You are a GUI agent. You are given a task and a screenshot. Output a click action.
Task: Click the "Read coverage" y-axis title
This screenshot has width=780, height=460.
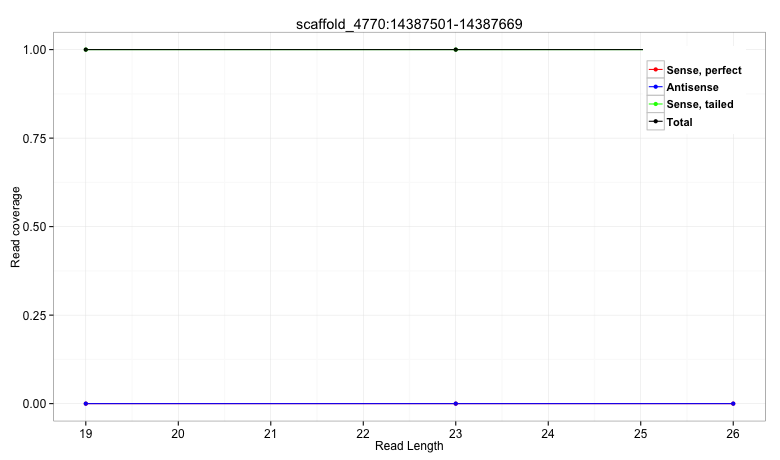[x=16, y=226]
